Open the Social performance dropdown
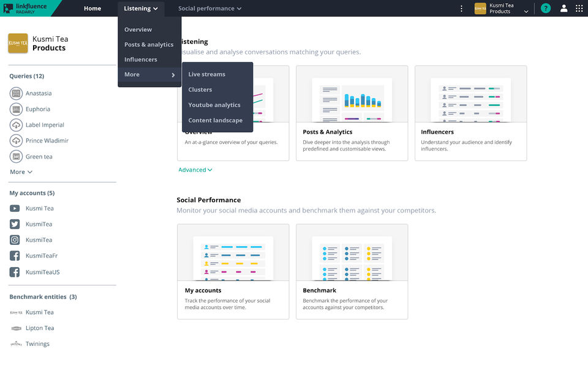Image resolution: width=588 pixels, height=376 pixels. (x=209, y=8)
